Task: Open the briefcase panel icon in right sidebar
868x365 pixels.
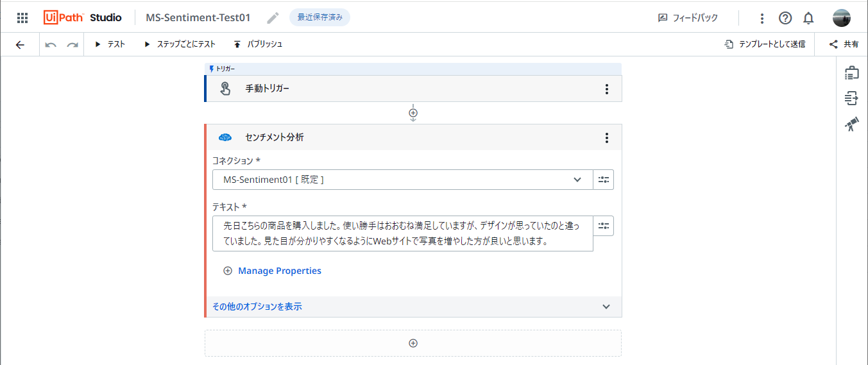Action: tap(851, 73)
